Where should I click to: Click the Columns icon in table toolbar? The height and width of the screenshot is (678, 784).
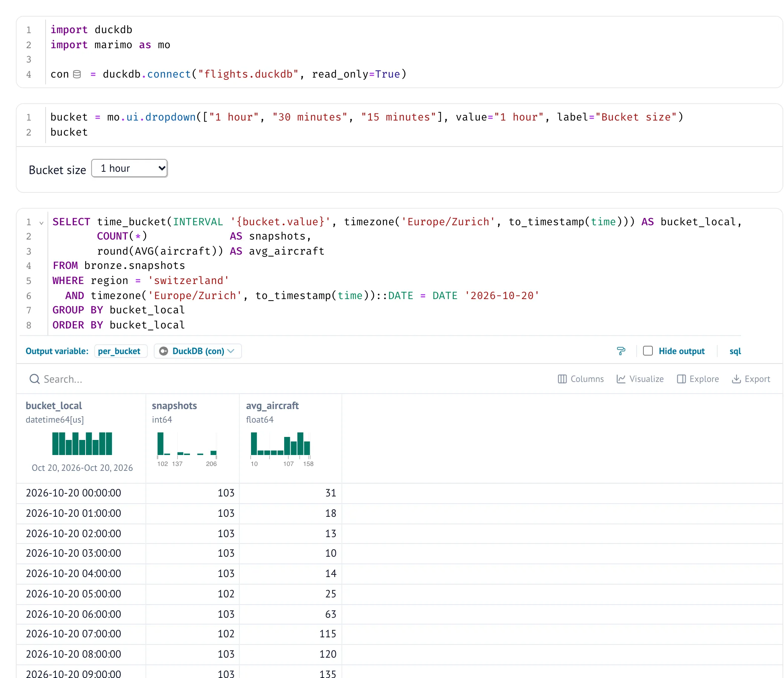click(x=562, y=379)
